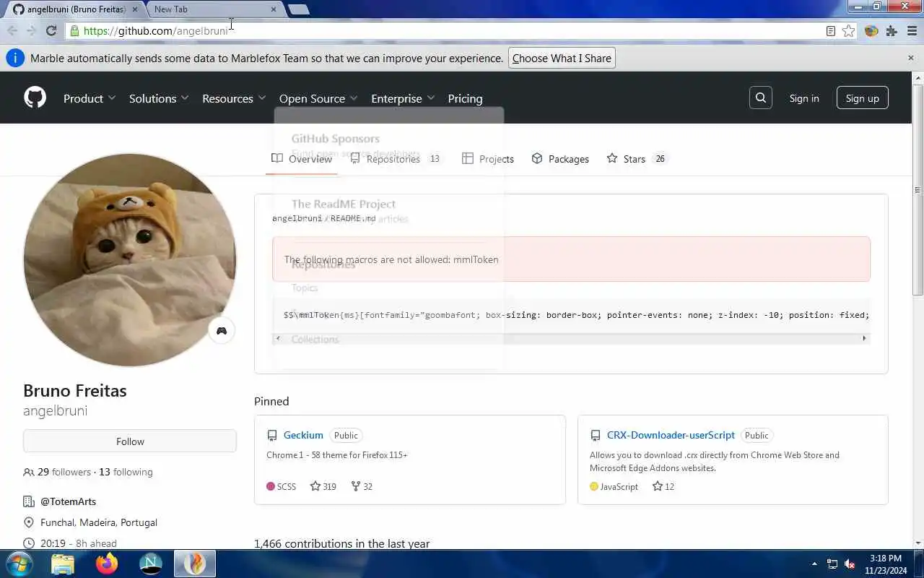Click the GitHub Octocat logo
The image size is (924, 578).
coord(35,98)
